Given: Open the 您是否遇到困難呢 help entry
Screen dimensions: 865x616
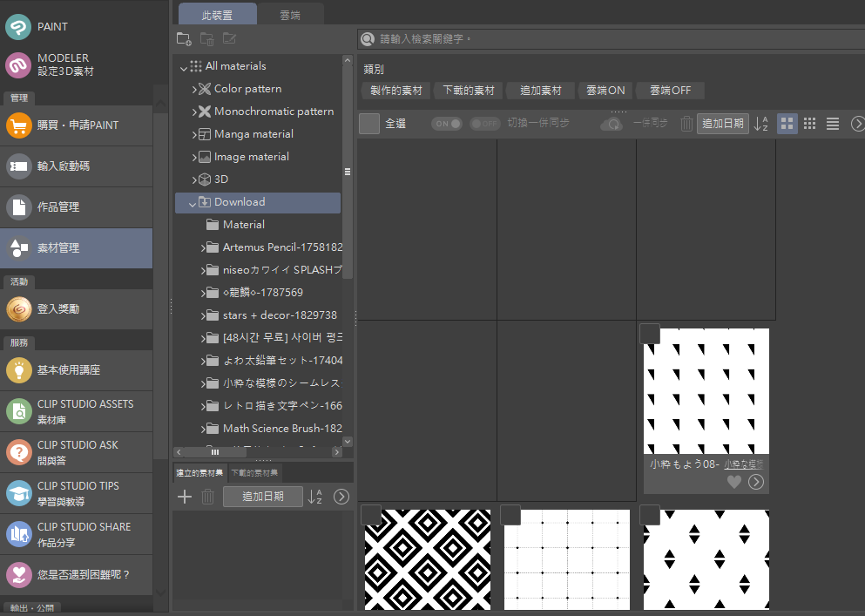Looking at the screenshot, I should pos(76,574).
